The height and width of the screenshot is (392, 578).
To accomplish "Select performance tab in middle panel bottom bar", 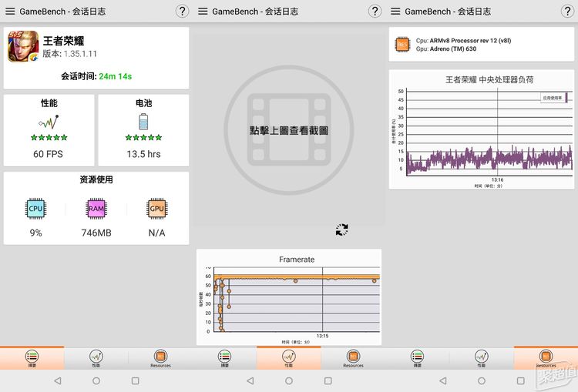I will coord(289,358).
